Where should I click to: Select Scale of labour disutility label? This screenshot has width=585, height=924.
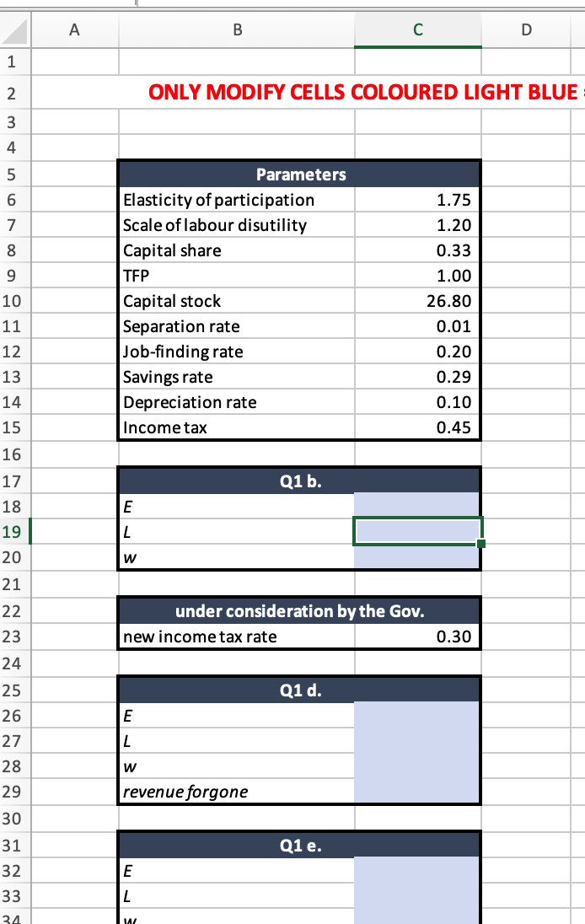(215, 225)
